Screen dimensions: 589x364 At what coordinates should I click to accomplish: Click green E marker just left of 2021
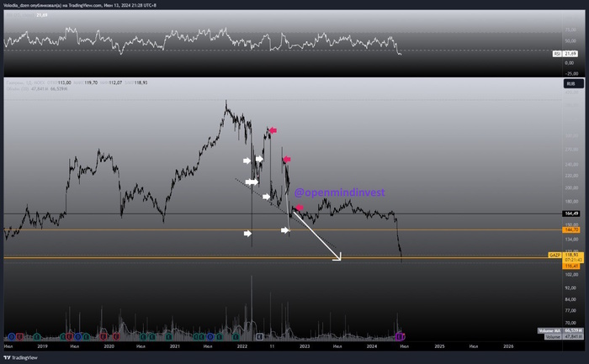click(169, 336)
